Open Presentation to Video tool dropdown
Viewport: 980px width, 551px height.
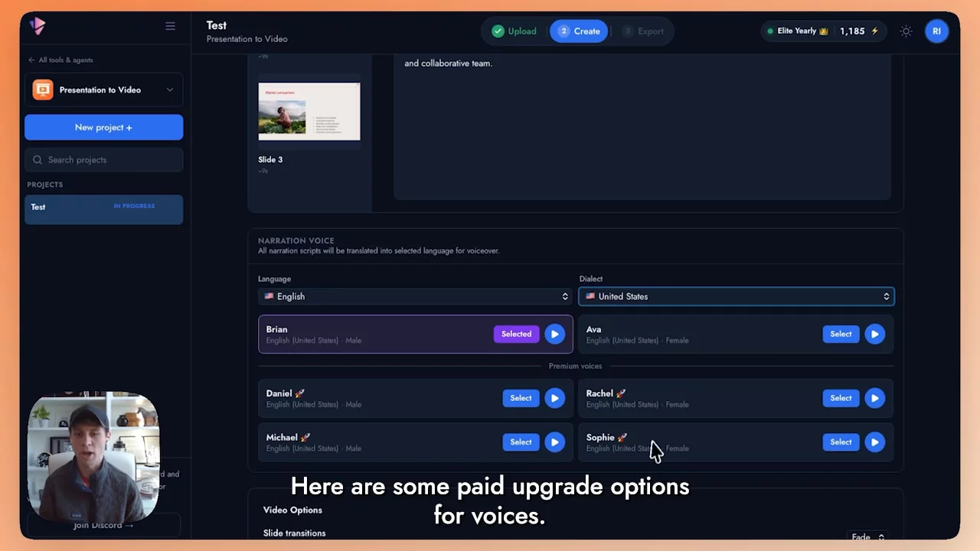(x=104, y=90)
